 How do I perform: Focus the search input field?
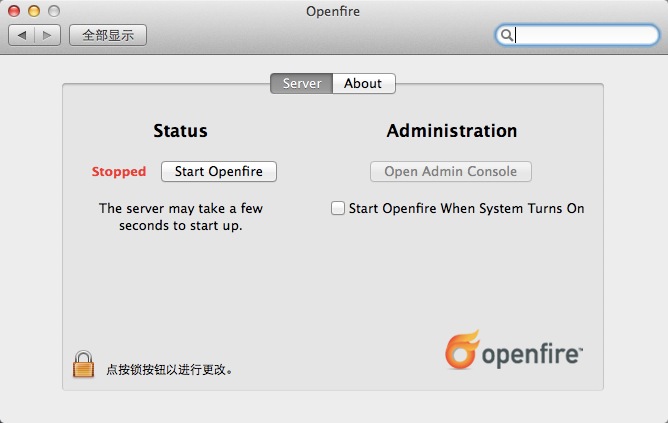578,35
